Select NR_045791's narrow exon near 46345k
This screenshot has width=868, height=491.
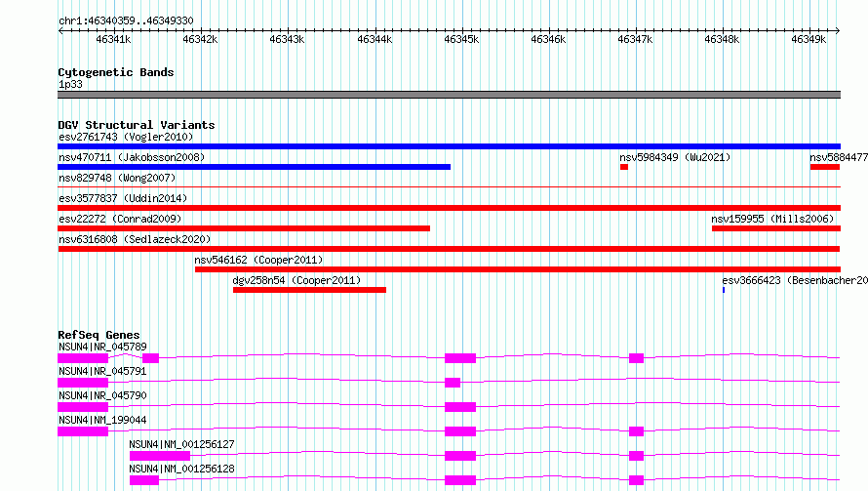[x=453, y=383]
